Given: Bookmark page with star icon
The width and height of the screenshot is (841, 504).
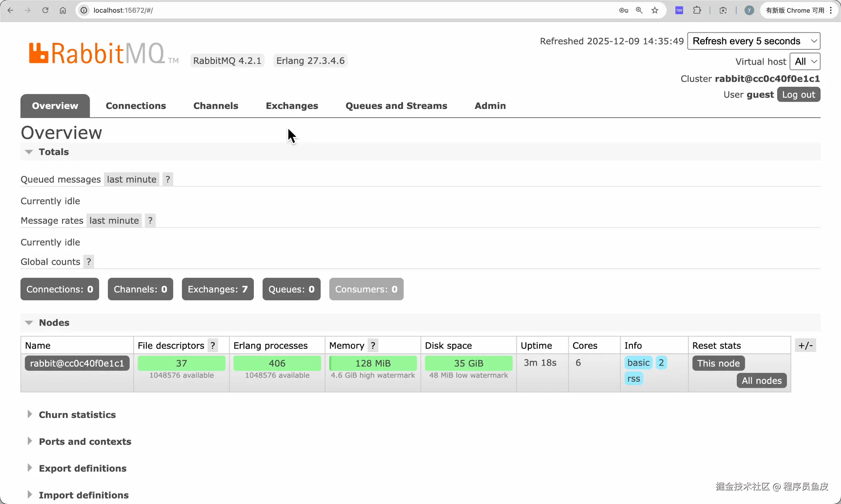Looking at the screenshot, I should point(655,10).
